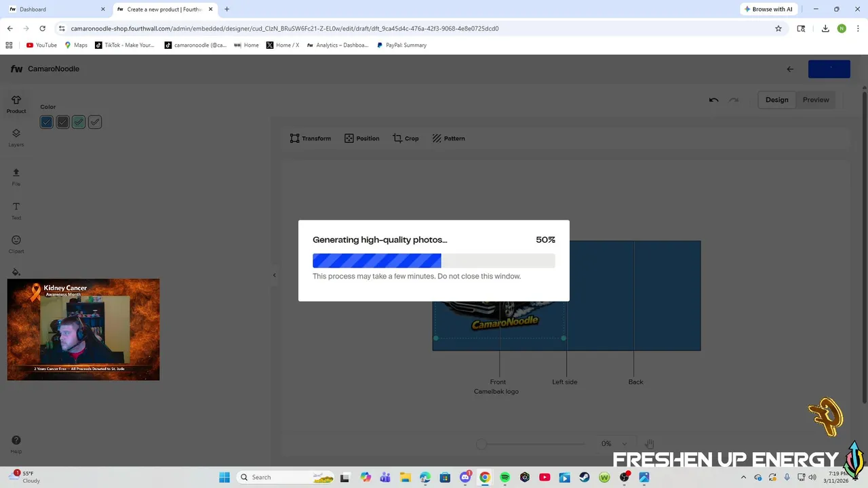This screenshot has width=868, height=488.
Task: Switch to the Design tab
Action: tap(777, 100)
